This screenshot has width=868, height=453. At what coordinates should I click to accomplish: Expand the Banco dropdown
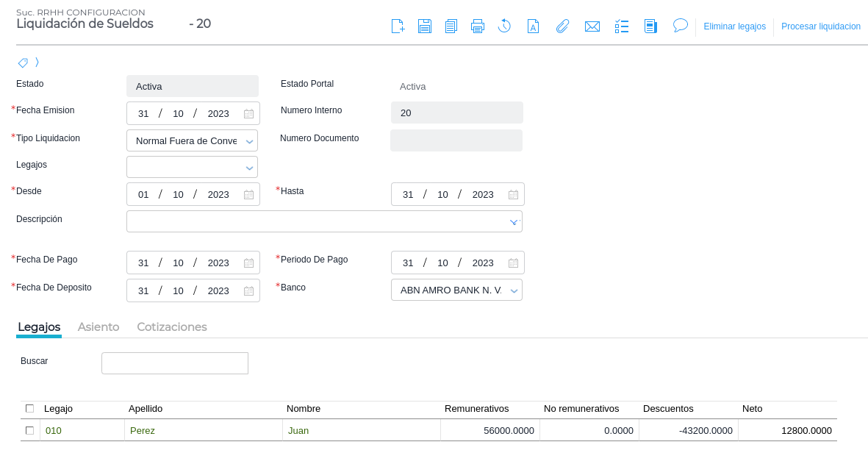click(x=514, y=290)
